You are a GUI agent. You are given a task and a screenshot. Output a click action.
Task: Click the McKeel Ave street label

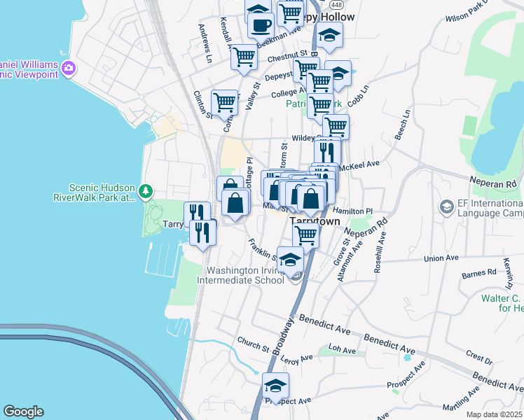[x=359, y=166]
